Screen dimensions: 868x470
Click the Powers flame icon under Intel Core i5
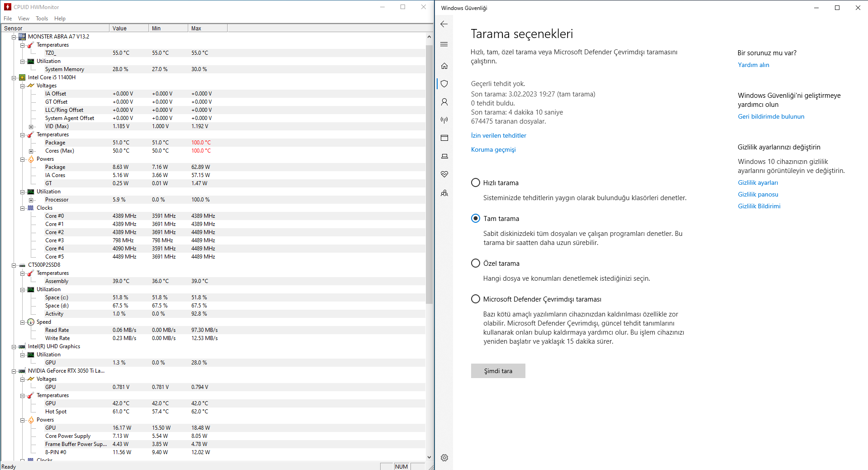pyautogui.click(x=31, y=159)
